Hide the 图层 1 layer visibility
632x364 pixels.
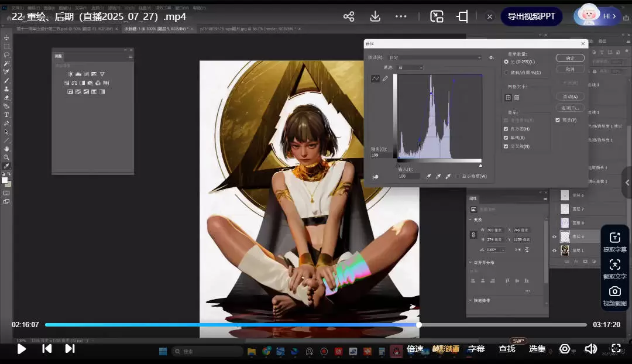(x=554, y=250)
